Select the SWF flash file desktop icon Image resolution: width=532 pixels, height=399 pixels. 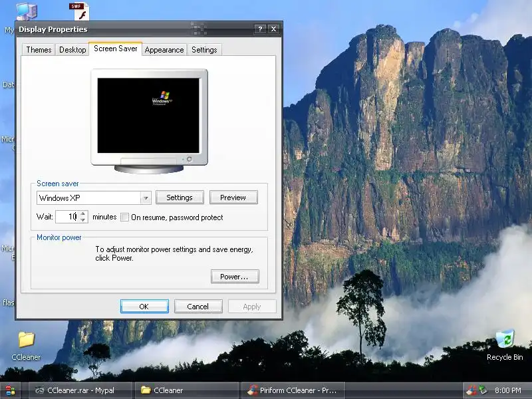(x=80, y=11)
